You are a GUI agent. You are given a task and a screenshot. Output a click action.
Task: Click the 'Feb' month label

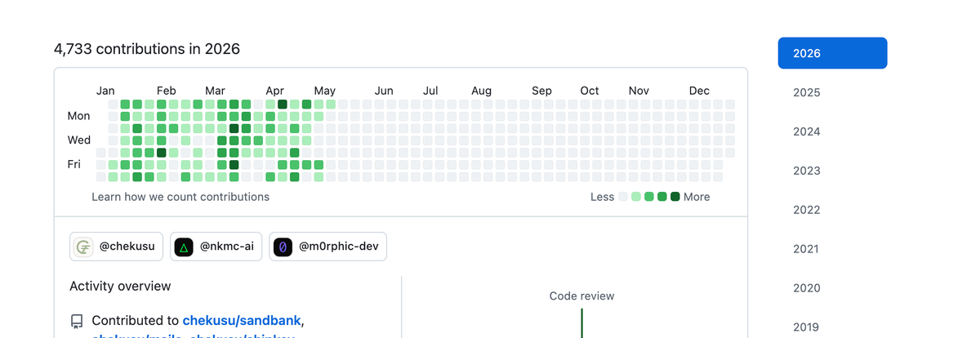167,91
